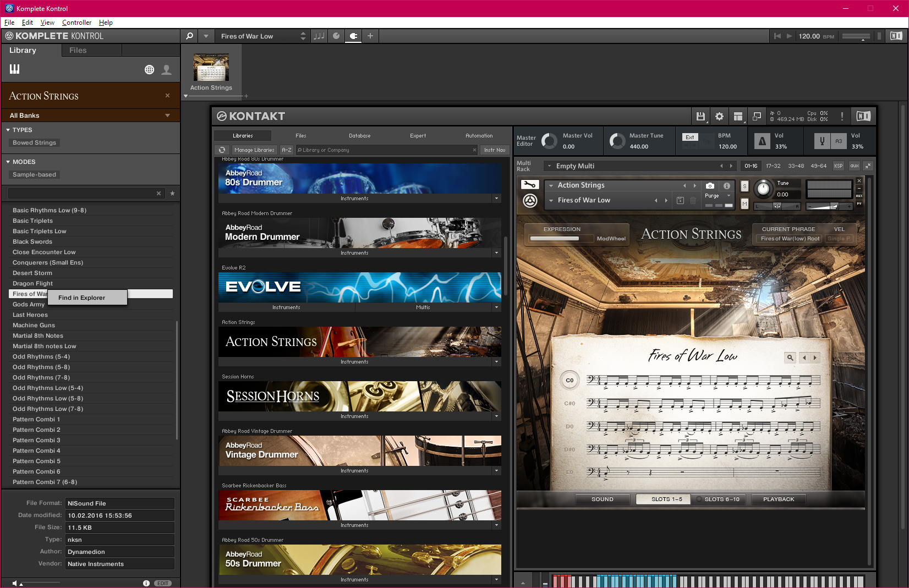The width and height of the screenshot is (909, 588).
Task: Click skip to start transport icon
Action: point(777,36)
